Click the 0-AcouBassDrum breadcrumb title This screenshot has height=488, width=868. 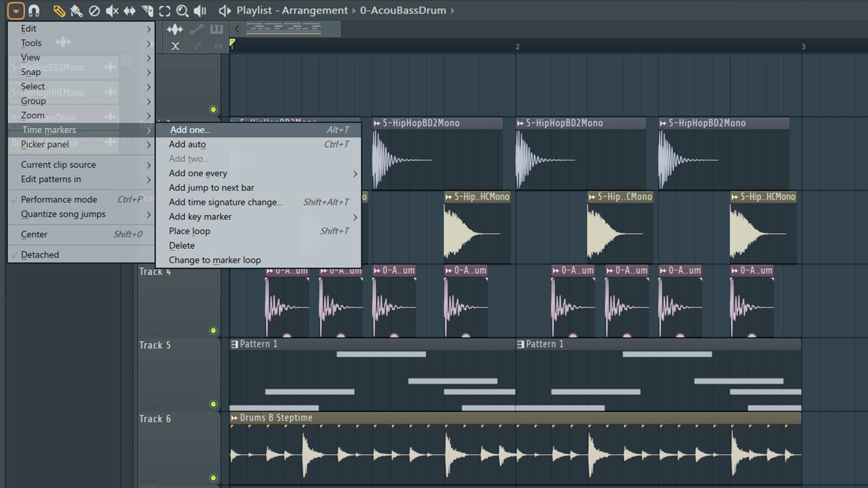tap(402, 10)
